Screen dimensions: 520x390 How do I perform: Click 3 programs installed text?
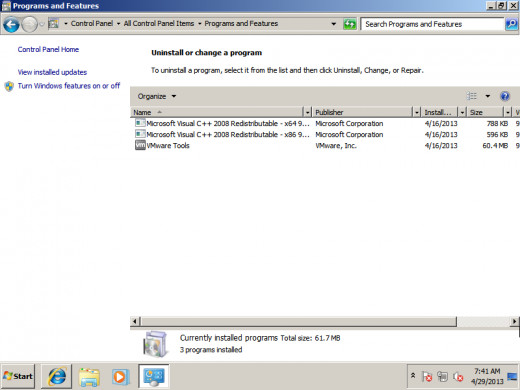[x=211, y=350]
